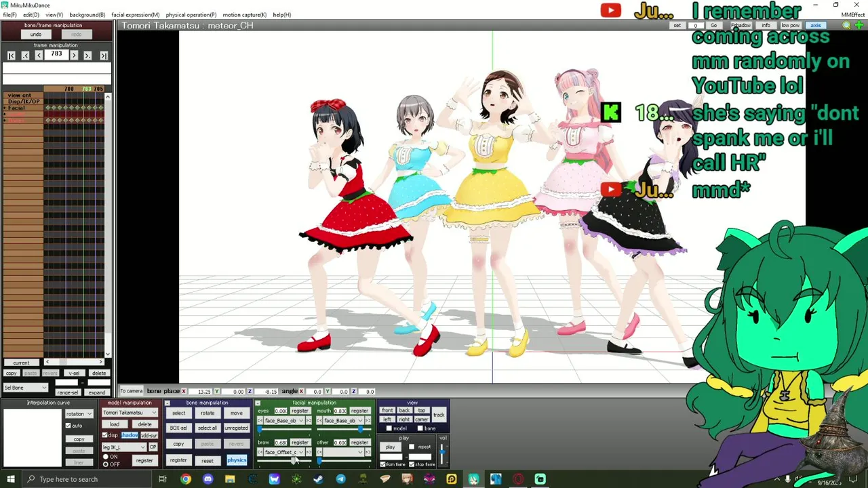Jump to next keyframe icon
This screenshot has width=868, height=488.
(87, 56)
